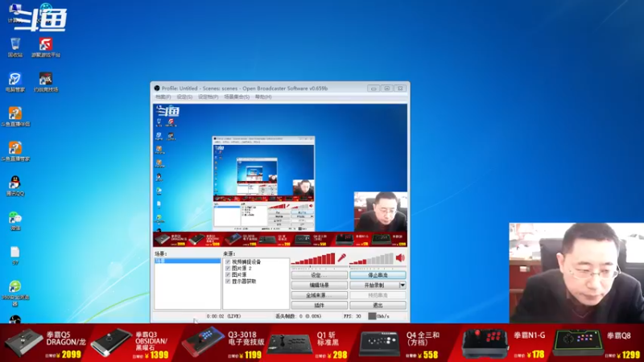The width and height of the screenshot is (644, 362).
Task: Click the 显示器获取 source name
Action: 244,282
